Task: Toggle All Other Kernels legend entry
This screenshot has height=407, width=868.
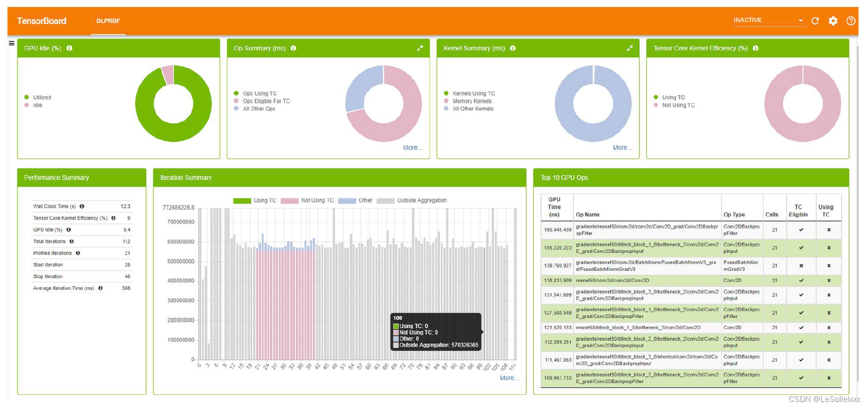Action: tap(468, 109)
